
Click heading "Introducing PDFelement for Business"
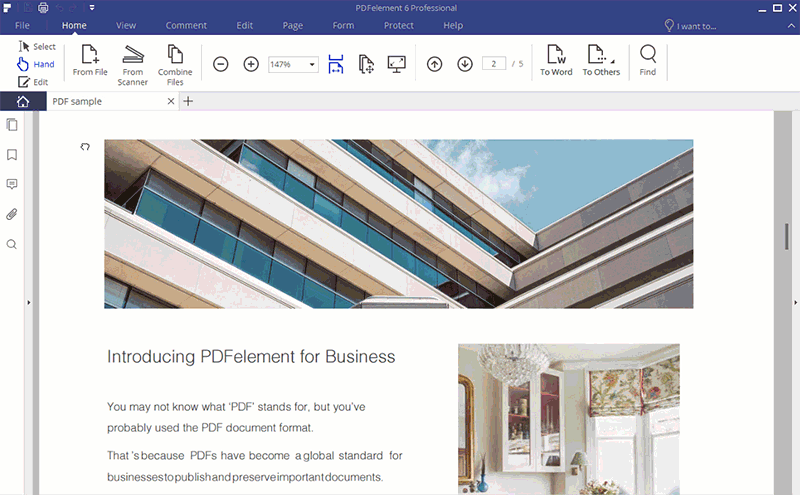click(251, 356)
